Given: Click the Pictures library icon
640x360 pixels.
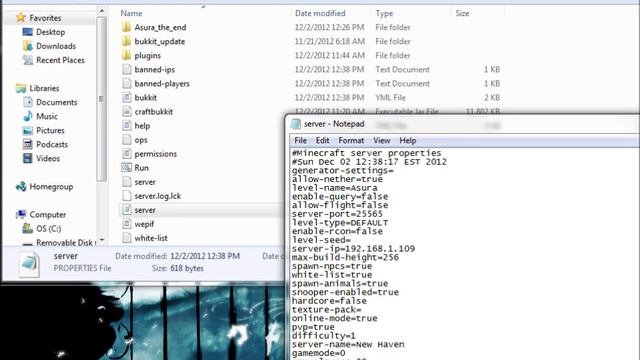Looking at the screenshot, I should [27, 131].
